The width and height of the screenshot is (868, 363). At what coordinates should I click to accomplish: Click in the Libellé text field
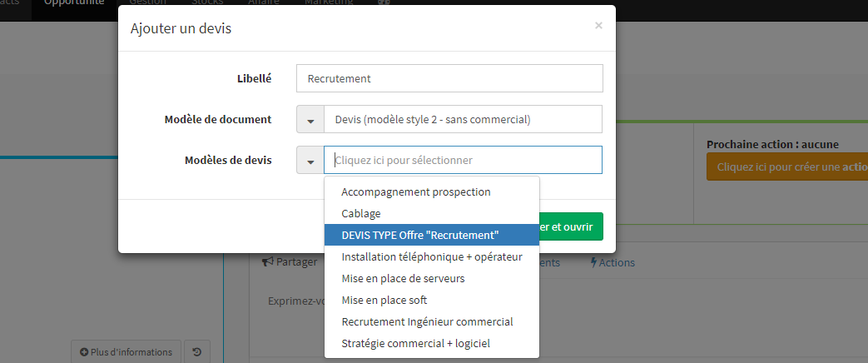click(x=449, y=79)
